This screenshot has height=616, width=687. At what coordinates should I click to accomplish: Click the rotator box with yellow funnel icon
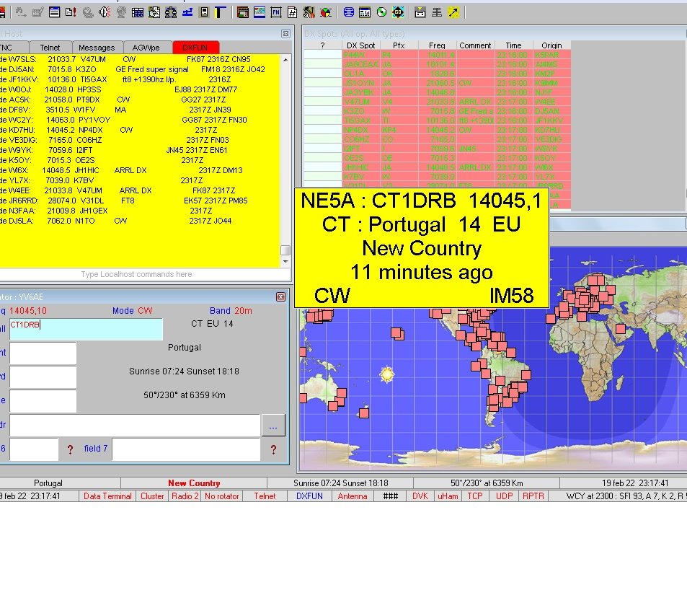[x=420, y=12]
